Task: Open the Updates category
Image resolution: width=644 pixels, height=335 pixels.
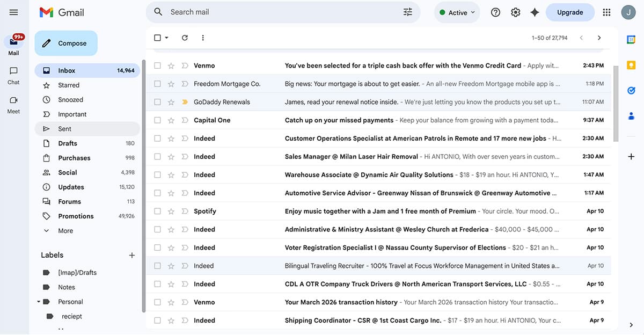Action: [87, 187]
